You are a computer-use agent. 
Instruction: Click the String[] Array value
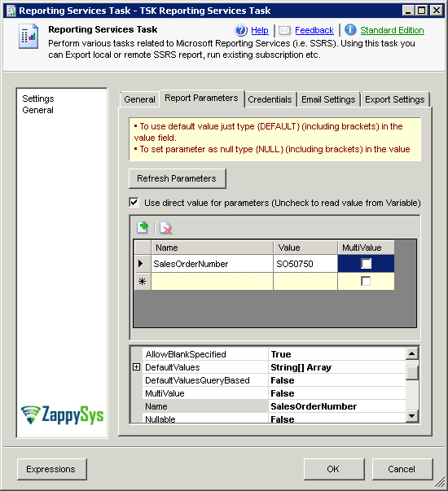click(x=301, y=367)
